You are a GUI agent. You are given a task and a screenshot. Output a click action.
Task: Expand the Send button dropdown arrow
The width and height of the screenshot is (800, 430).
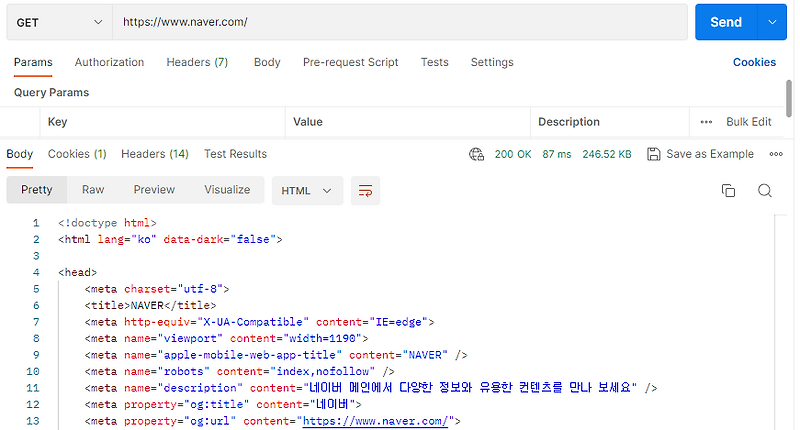click(772, 22)
